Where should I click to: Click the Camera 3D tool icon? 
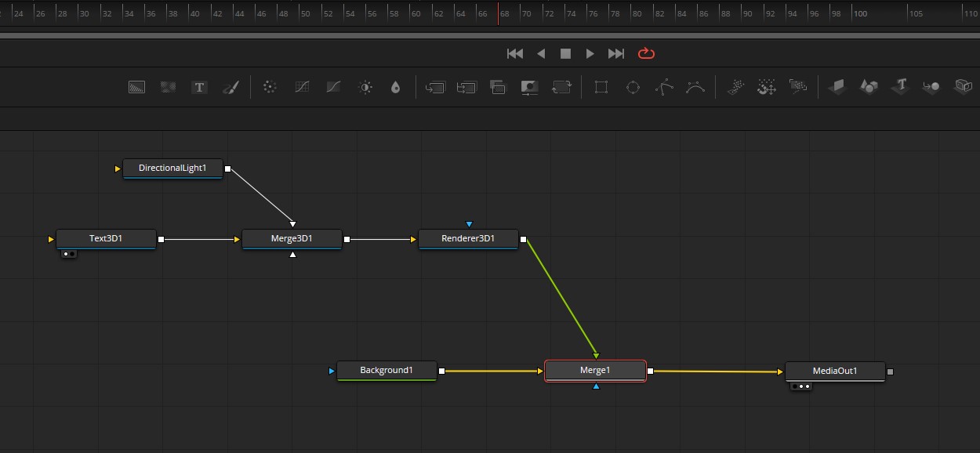pyautogui.click(x=963, y=87)
